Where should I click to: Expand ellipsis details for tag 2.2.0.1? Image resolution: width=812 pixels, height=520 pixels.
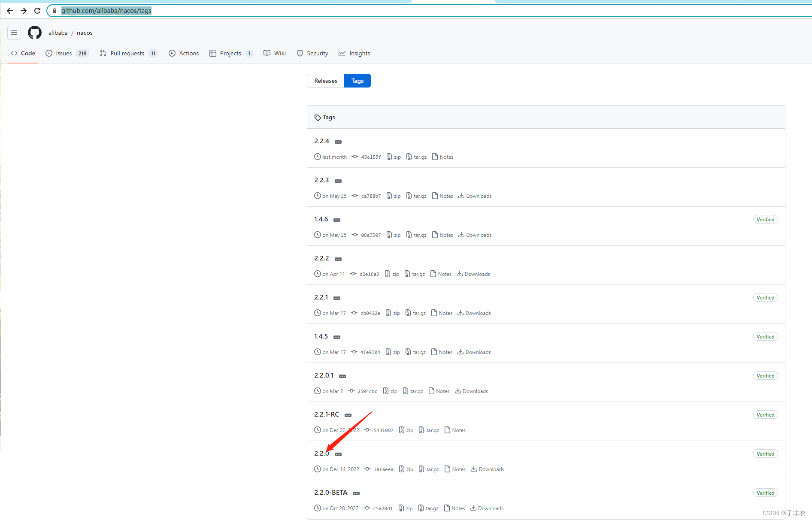[342, 376]
